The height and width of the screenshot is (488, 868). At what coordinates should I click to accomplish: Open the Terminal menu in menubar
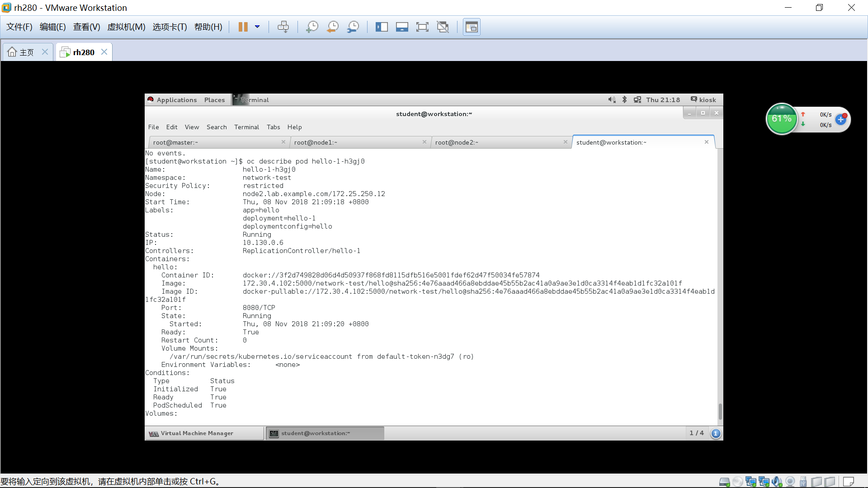coord(246,127)
